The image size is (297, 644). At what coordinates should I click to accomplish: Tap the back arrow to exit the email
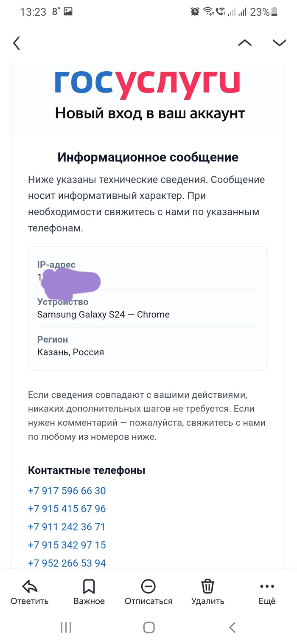pos(16,43)
